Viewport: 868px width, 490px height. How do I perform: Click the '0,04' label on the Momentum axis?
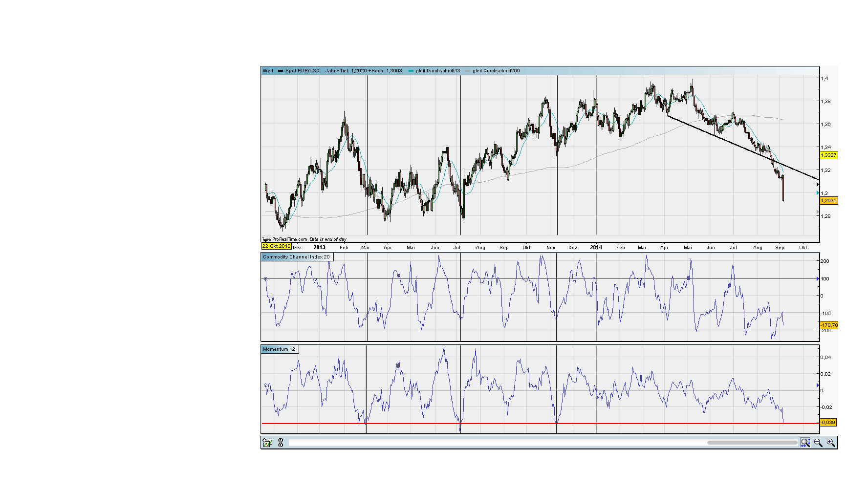(x=826, y=358)
